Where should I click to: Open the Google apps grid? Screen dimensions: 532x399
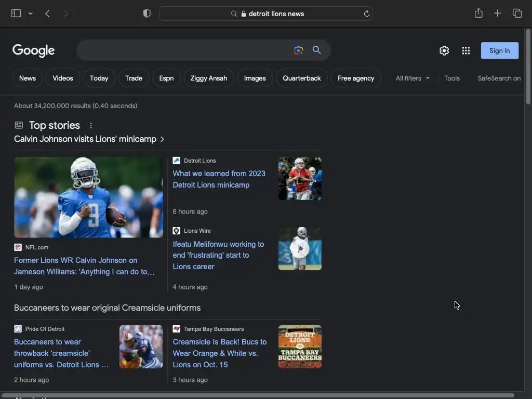click(x=466, y=50)
